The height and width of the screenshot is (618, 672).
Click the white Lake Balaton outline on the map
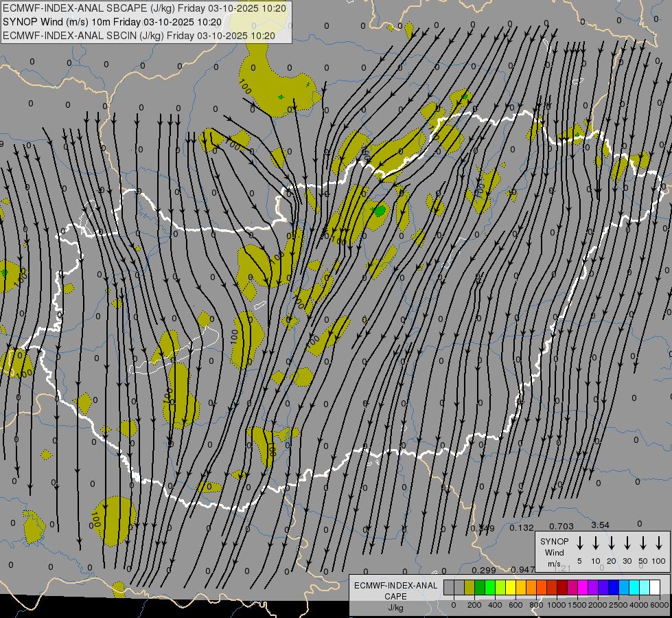click(x=174, y=350)
